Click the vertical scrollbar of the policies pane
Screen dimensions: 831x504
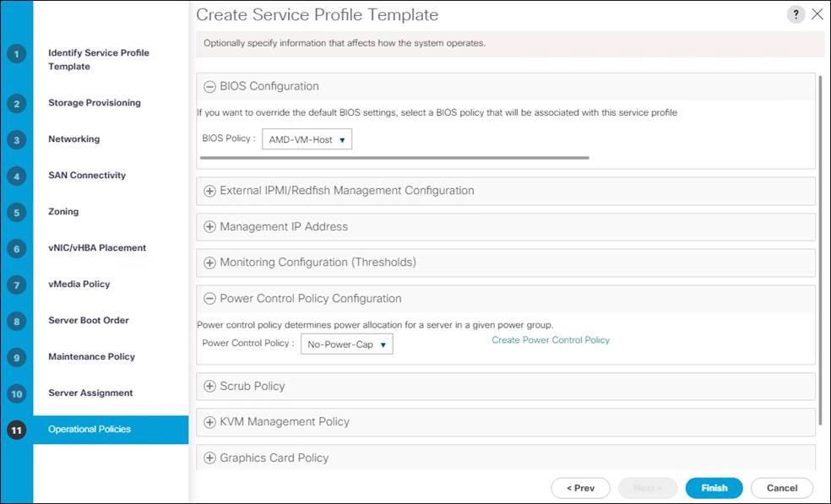pos(820,249)
